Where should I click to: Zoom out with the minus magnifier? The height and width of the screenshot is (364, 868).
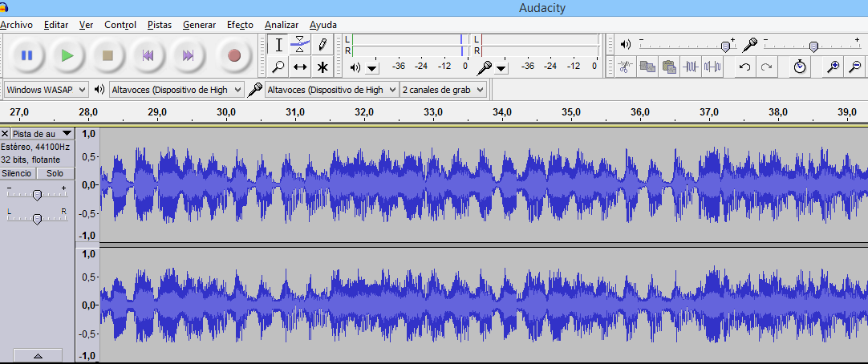coord(854,67)
